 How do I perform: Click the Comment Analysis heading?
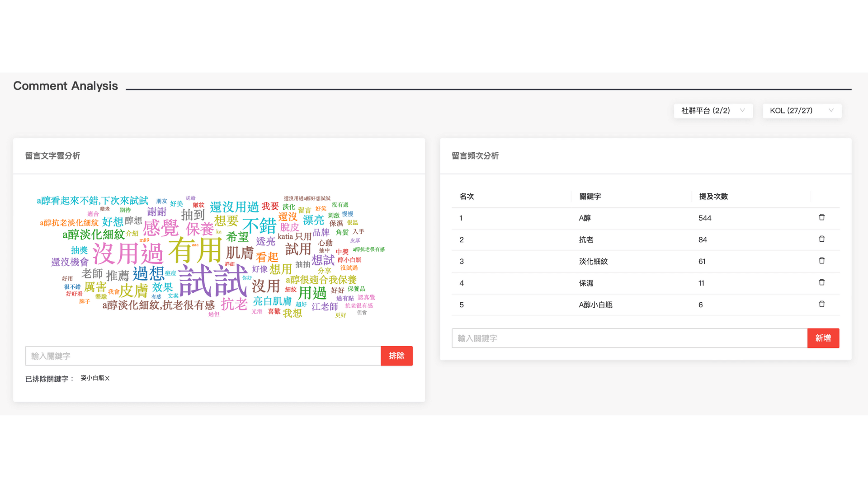click(66, 86)
